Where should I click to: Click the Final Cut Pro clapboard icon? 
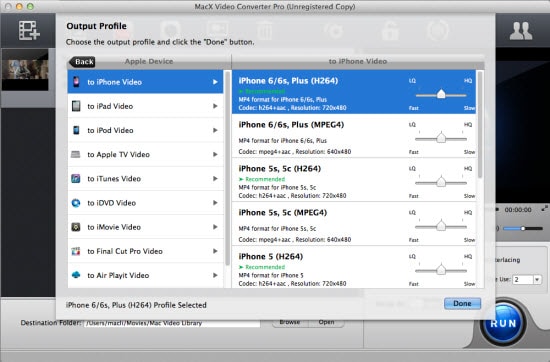[x=76, y=251]
